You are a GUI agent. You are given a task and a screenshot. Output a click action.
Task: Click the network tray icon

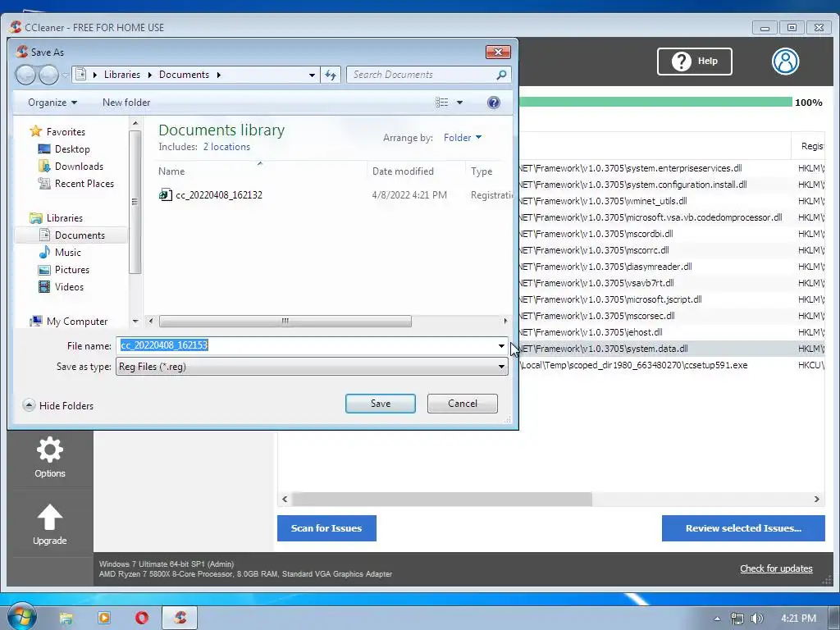click(x=737, y=619)
